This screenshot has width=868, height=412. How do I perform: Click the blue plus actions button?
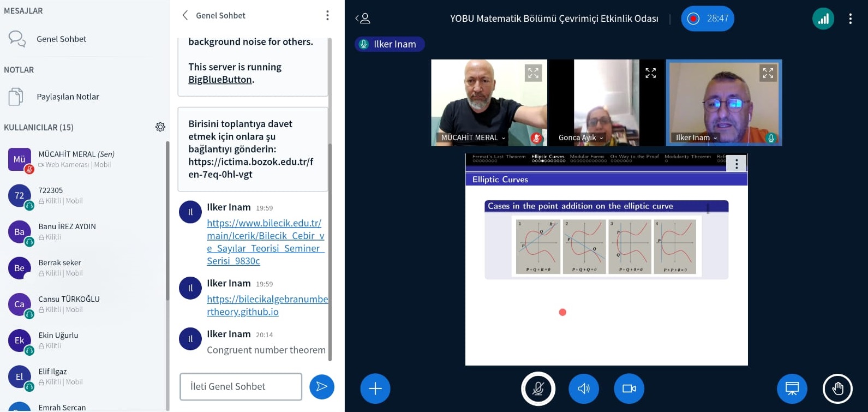(x=375, y=389)
